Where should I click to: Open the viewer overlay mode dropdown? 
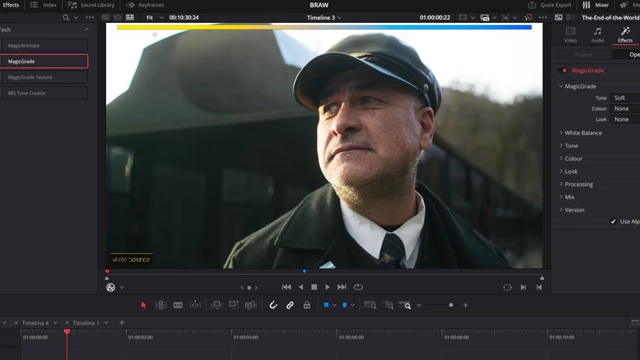[x=122, y=288]
